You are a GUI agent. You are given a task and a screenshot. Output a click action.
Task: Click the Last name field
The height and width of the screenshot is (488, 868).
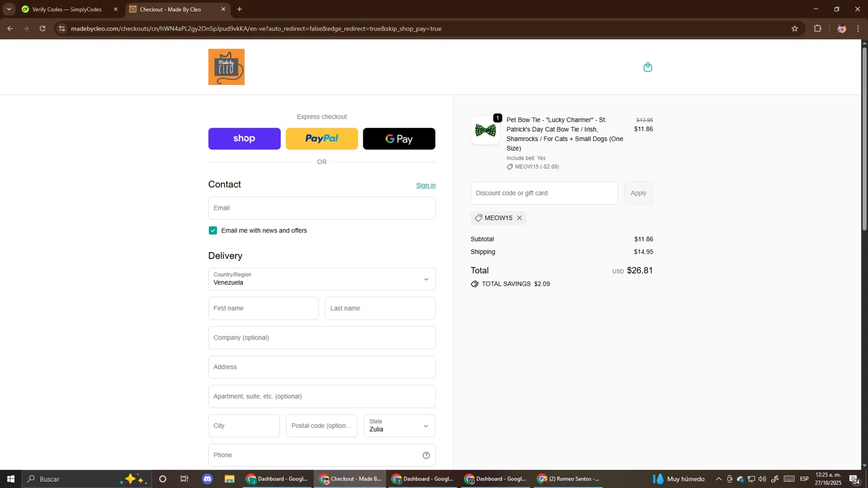[380, 309]
